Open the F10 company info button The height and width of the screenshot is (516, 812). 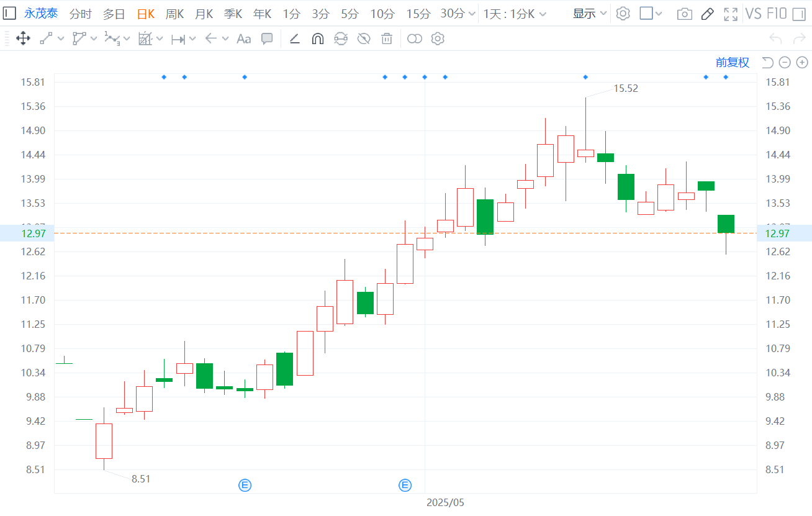point(777,14)
